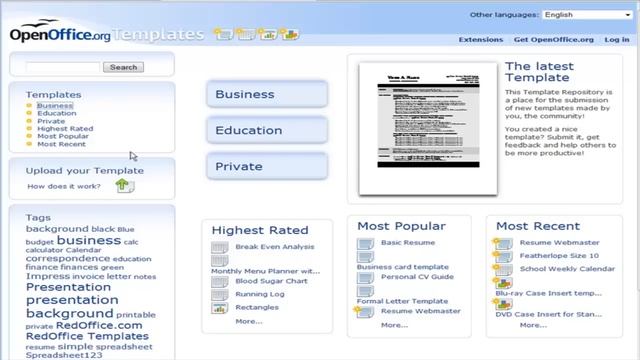Click the Blu-ray Case Insert drawing icon

click(x=503, y=282)
